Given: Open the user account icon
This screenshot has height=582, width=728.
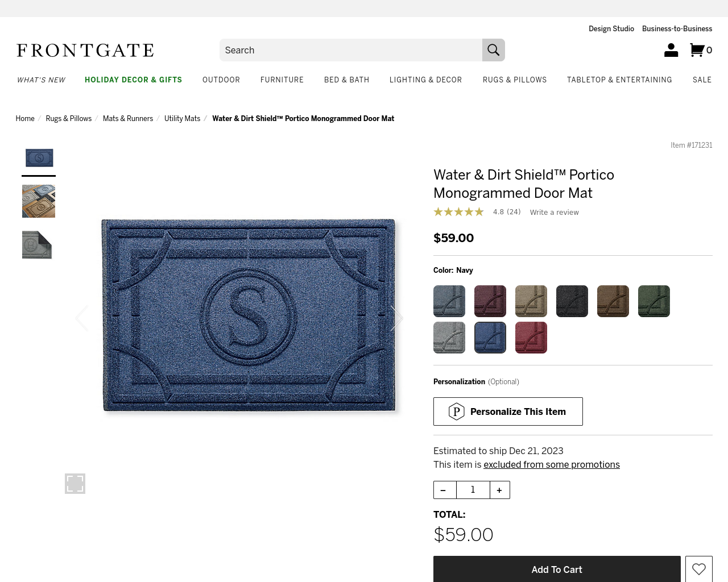Looking at the screenshot, I should (x=671, y=50).
